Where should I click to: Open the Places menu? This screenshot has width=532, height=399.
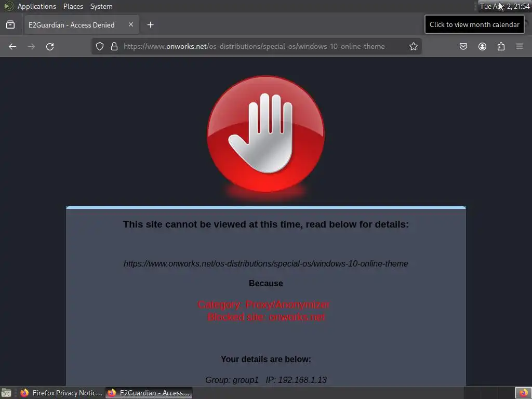click(x=73, y=6)
